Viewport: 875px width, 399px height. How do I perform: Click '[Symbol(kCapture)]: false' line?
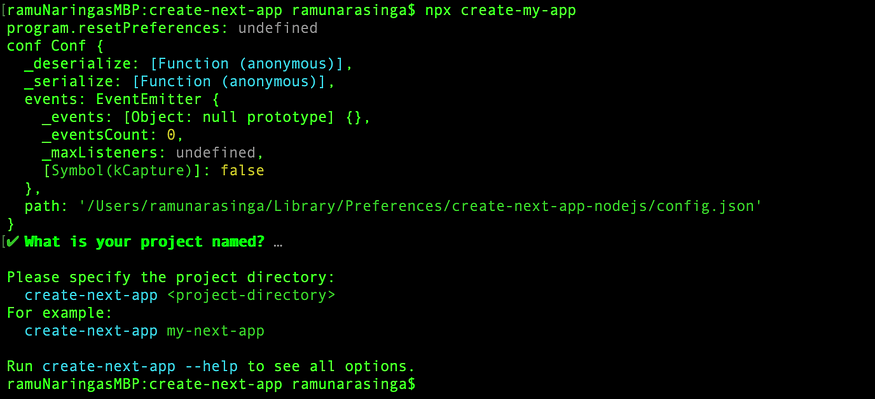pos(153,171)
